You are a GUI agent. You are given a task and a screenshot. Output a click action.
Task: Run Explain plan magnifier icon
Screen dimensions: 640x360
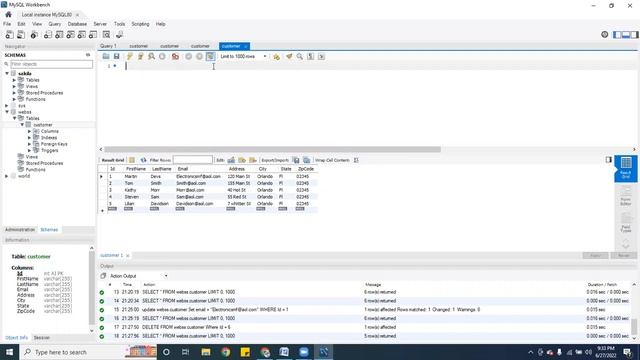pos(151,56)
